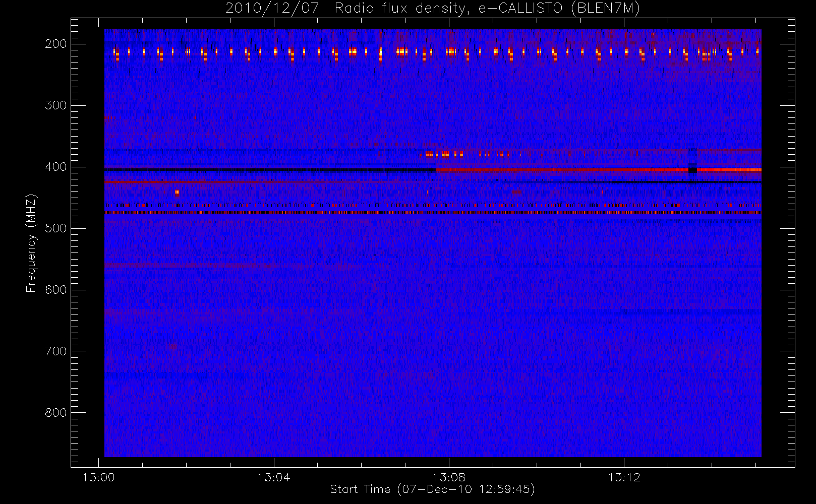
Task: Select the 600 frequency tick label
Action: pyautogui.click(x=56, y=290)
